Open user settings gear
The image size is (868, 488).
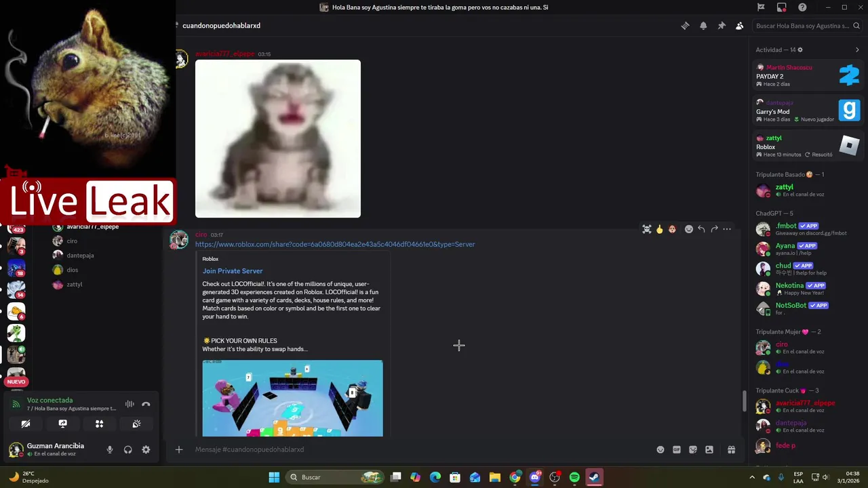pyautogui.click(x=146, y=449)
